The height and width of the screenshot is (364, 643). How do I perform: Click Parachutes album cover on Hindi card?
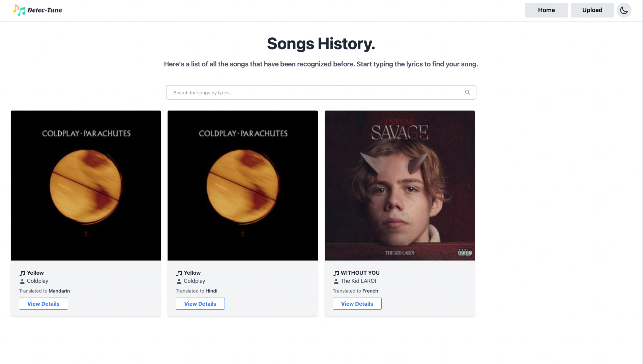243,185
